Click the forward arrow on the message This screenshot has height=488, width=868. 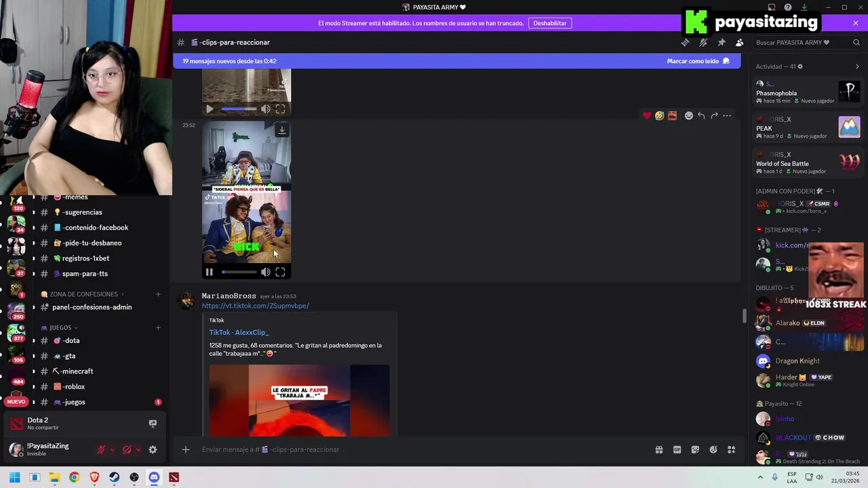714,116
